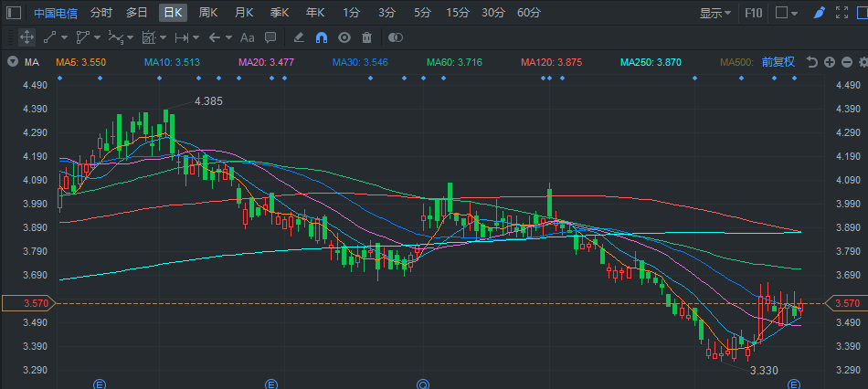Switch to the 多日 tab
The height and width of the screenshot is (389, 868).
[x=137, y=13]
